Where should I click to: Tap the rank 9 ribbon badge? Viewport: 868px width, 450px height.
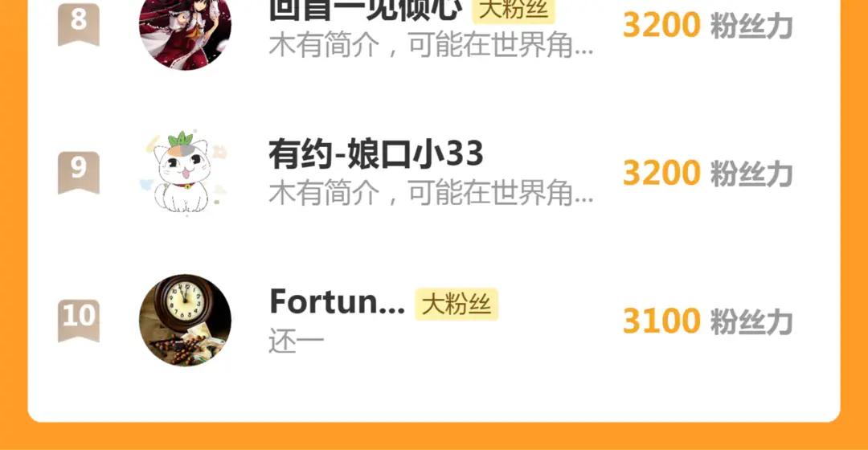(x=79, y=172)
